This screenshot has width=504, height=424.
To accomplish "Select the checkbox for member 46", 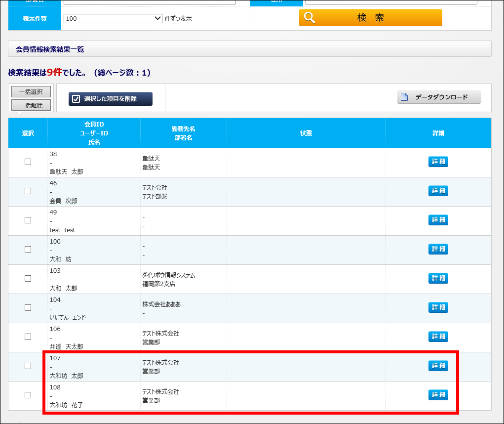I will (28, 191).
